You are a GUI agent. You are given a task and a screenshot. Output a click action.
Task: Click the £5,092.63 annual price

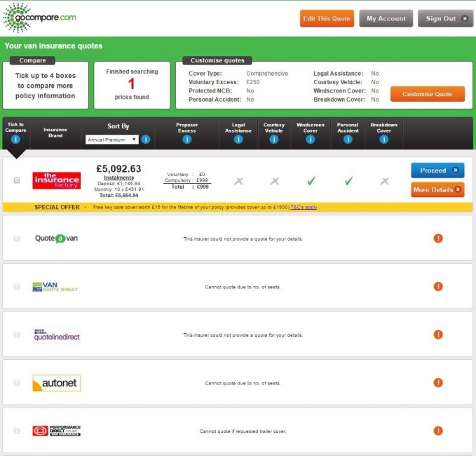click(x=118, y=168)
